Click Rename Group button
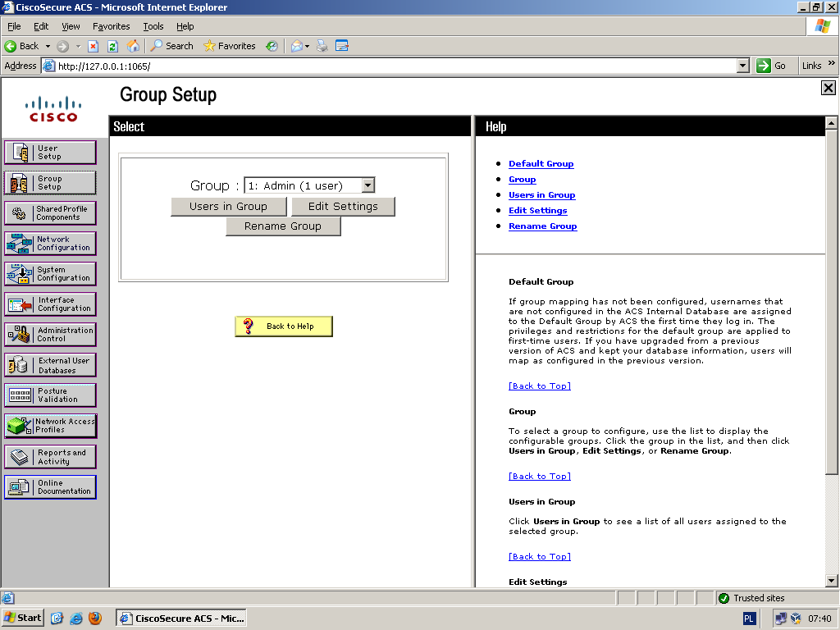This screenshot has height=630, width=840. click(283, 226)
